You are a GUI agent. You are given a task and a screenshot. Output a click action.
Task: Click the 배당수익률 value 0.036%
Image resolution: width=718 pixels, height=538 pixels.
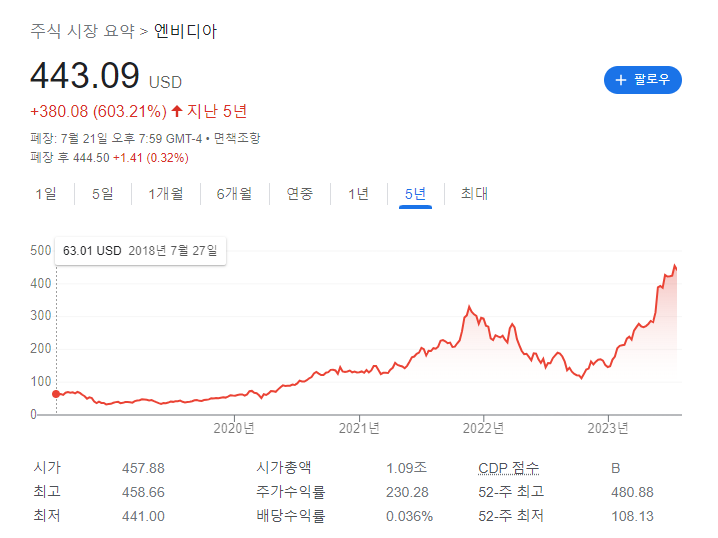coord(409,516)
